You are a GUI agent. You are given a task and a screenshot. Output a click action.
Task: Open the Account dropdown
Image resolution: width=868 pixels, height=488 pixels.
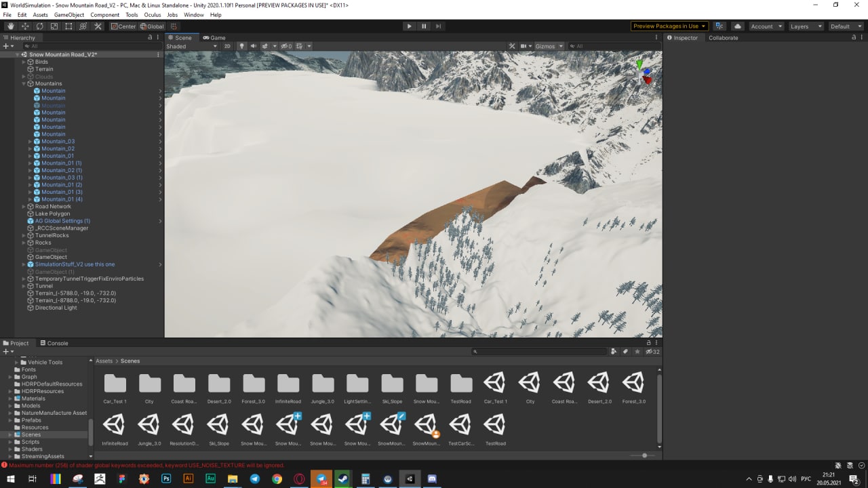pos(766,26)
